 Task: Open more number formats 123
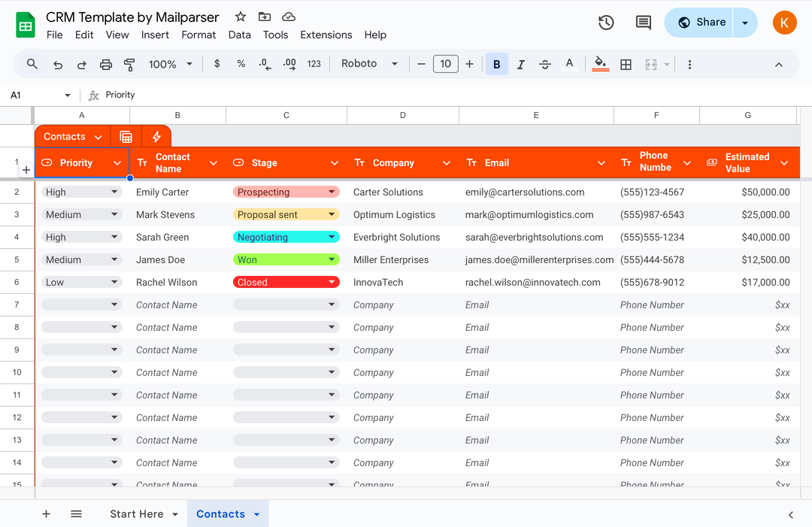tap(314, 64)
